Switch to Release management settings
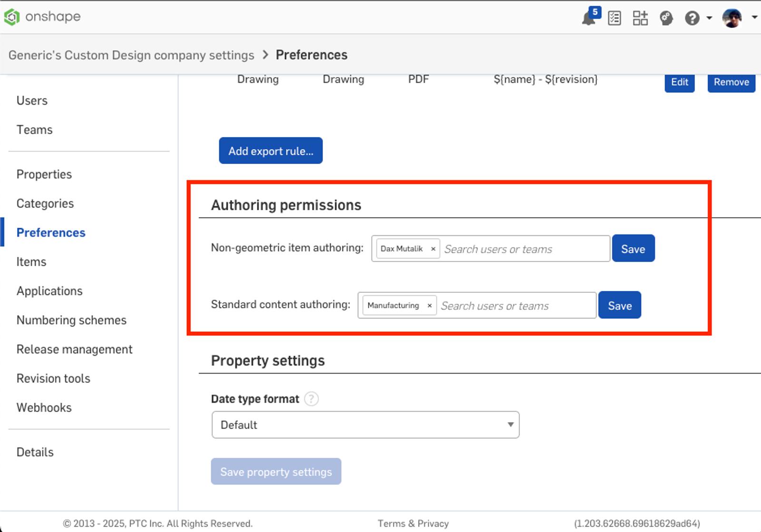Screen dimensions: 761x532 74,349
